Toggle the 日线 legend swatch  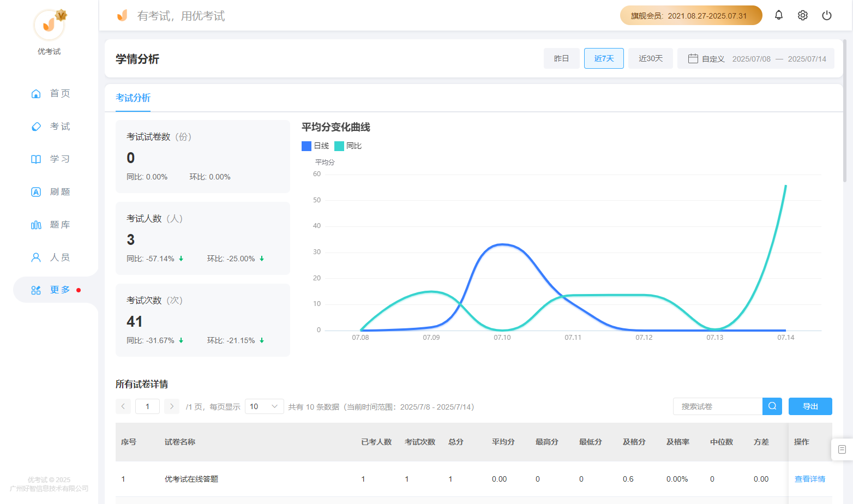(x=307, y=146)
